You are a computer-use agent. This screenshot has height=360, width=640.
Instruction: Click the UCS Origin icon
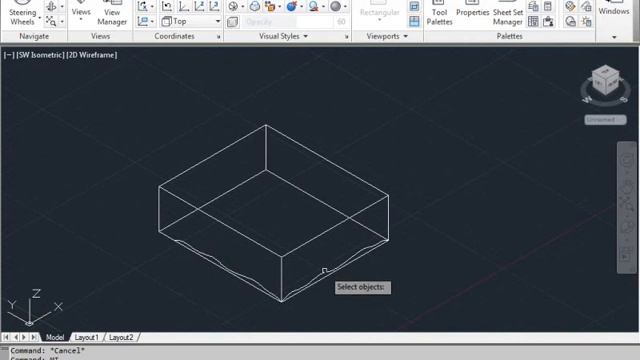[x=183, y=6]
